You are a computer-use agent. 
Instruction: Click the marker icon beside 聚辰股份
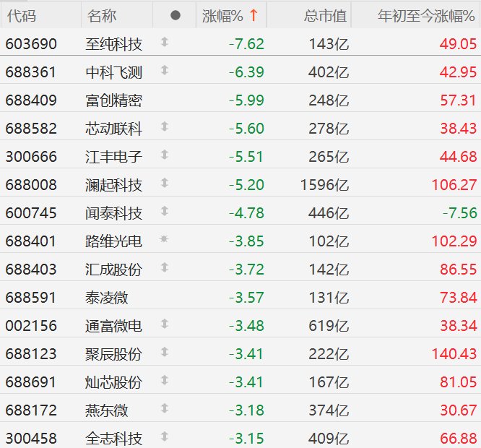(165, 353)
